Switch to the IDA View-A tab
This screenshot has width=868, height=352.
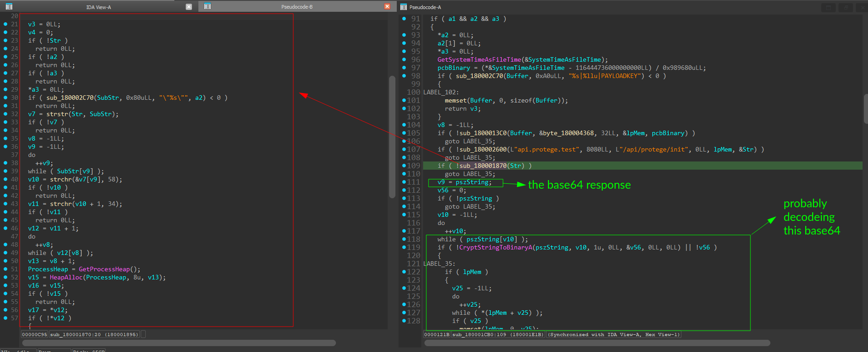(x=99, y=7)
